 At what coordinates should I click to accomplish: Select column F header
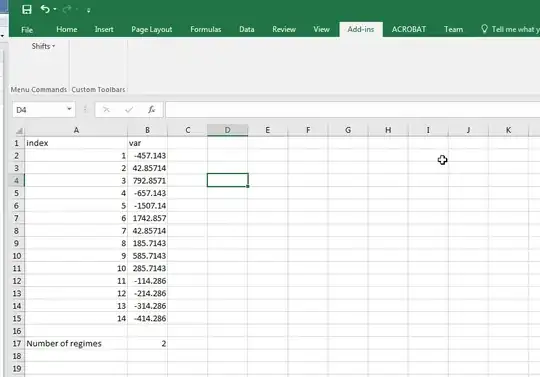pos(308,130)
